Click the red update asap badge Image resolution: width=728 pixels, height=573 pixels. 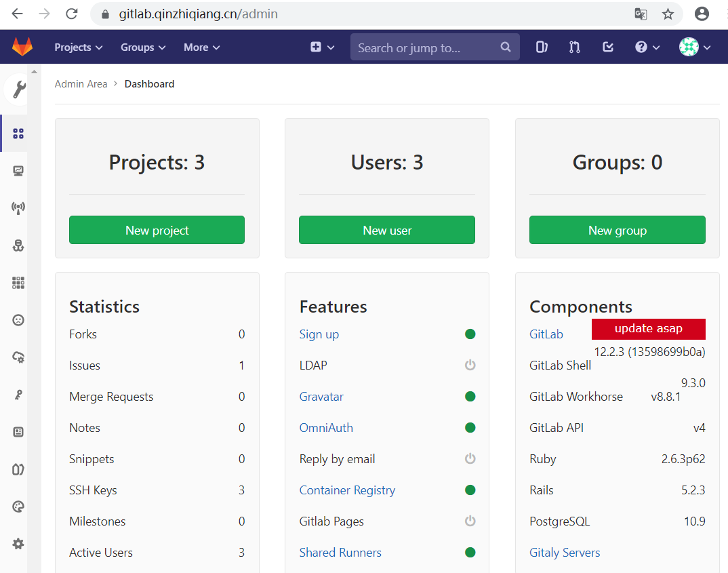(648, 329)
